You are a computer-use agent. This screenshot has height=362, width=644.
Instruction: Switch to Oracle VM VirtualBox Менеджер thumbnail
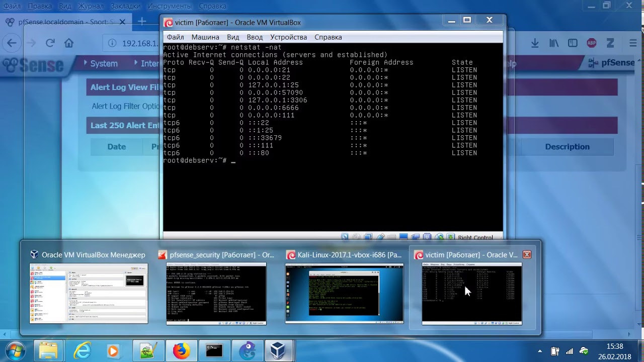pyautogui.click(x=89, y=293)
